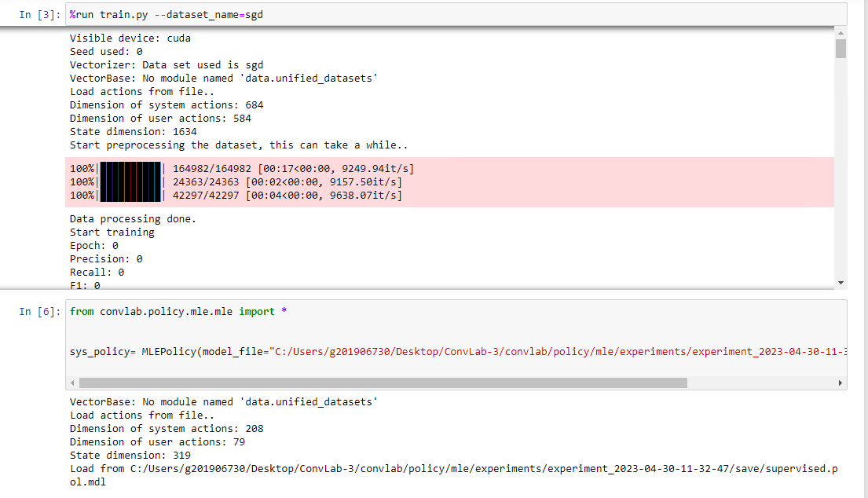
Task: Click the 'Start training' output text
Action: pyautogui.click(x=110, y=232)
